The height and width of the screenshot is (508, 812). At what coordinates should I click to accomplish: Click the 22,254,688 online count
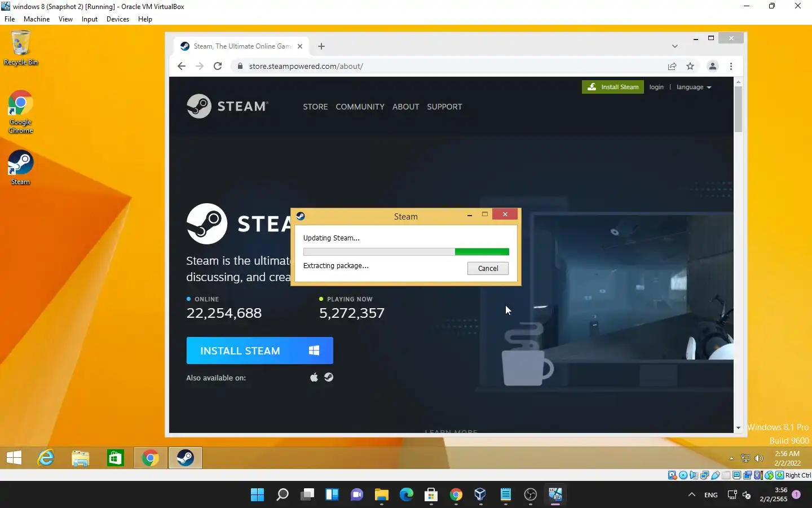[x=224, y=313]
